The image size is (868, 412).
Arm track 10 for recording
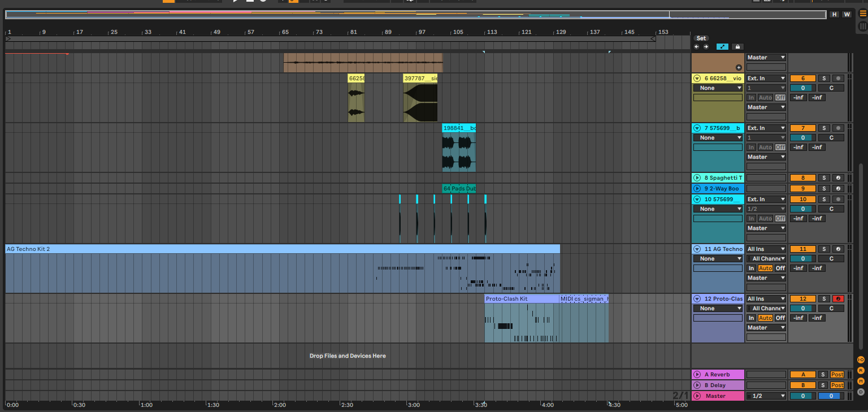pyautogui.click(x=838, y=200)
